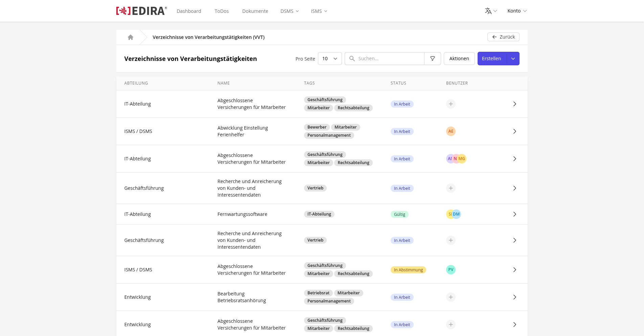Click Personalmanagement tag in the Ferienhelfer row
The width and height of the screenshot is (644, 336).
pos(329,135)
